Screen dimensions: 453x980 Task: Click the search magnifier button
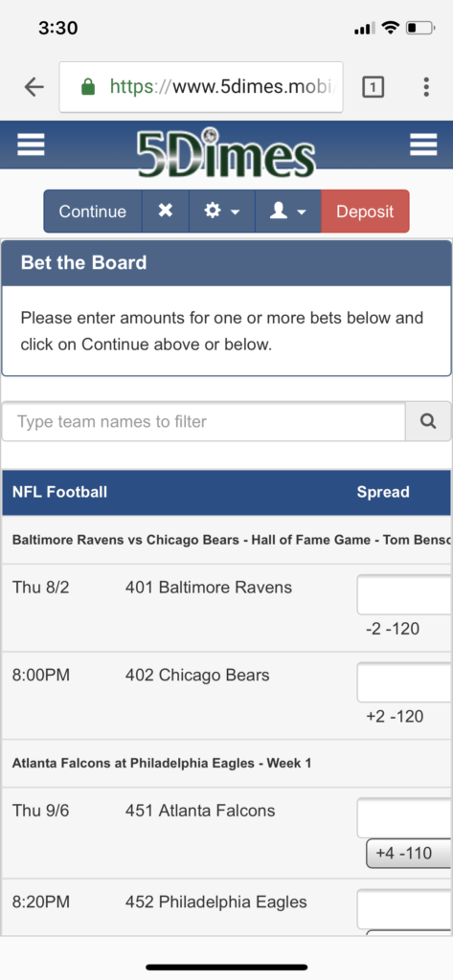click(x=428, y=421)
